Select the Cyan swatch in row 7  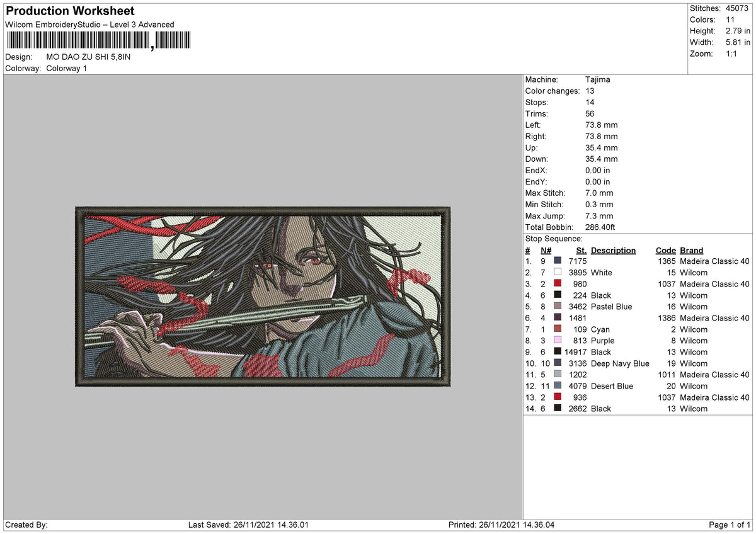(x=558, y=329)
